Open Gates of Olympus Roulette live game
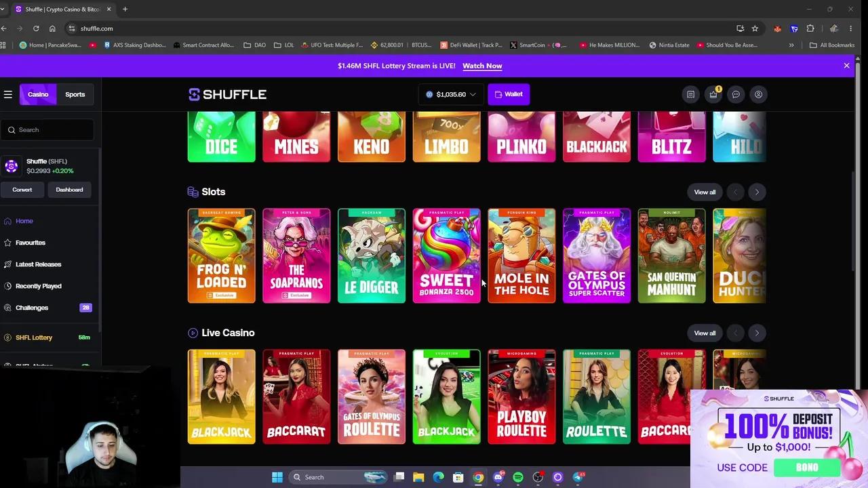 pos(372,396)
